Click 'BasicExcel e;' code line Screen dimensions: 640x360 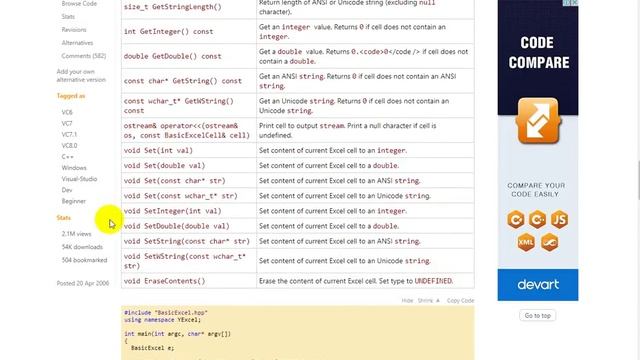(152, 348)
